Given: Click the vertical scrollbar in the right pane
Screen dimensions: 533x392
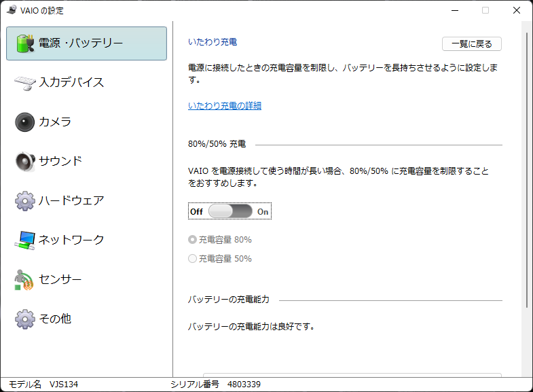Looking at the screenshot, I should [526, 170].
